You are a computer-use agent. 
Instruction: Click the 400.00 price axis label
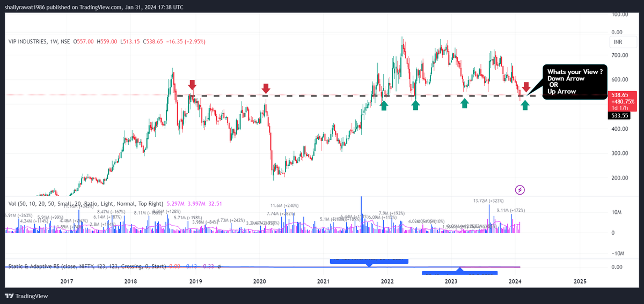(620, 129)
